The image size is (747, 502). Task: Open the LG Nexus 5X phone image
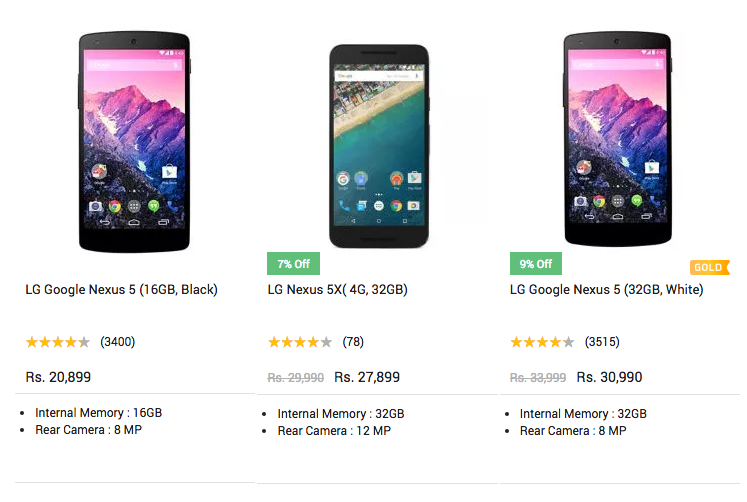tap(379, 146)
